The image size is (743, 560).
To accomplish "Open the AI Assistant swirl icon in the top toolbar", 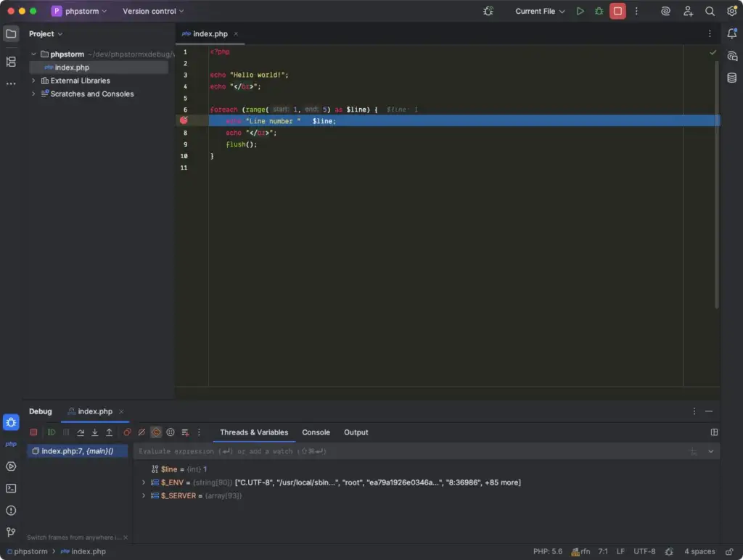I will coord(666,11).
